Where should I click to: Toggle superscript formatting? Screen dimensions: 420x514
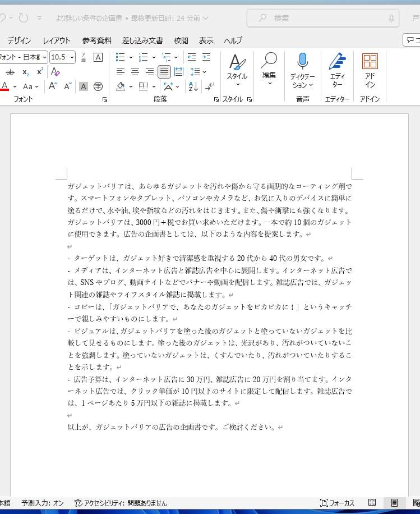[40, 72]
